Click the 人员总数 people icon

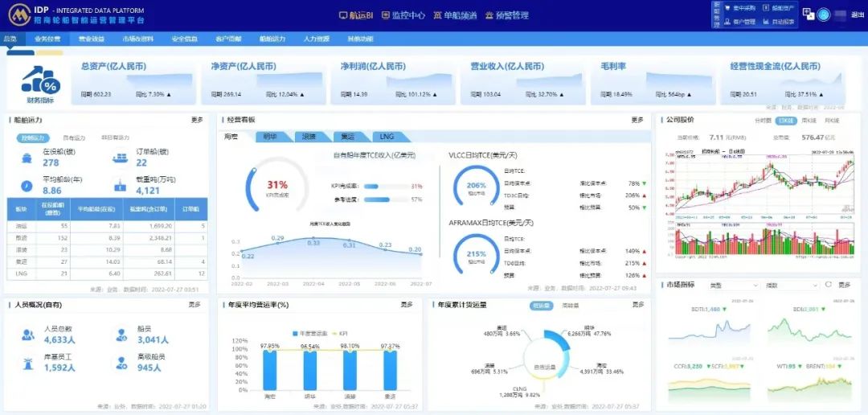coord(28,335)
